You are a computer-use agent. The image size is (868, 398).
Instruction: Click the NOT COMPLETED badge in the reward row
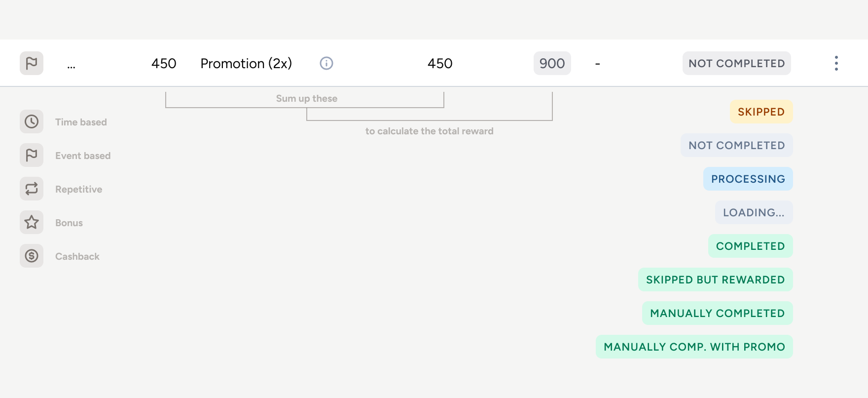click(737, 63)
